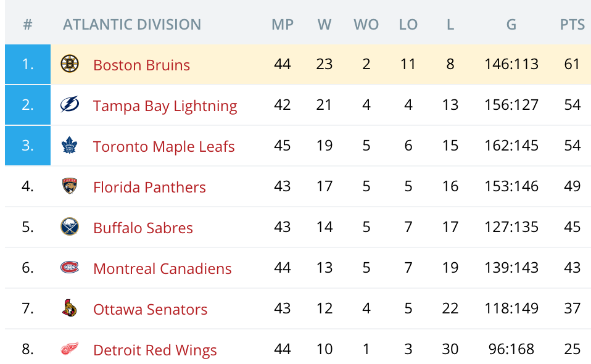
Task: Click the Tampa Bay Lightning logo icon
Action: tap(70, 104)
